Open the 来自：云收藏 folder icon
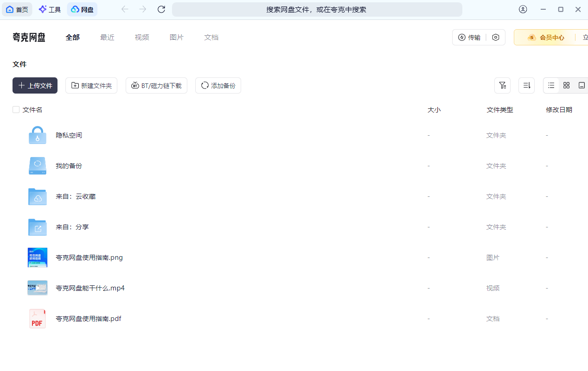This screenshot has height=371, width=588. [x=37, y=196]
